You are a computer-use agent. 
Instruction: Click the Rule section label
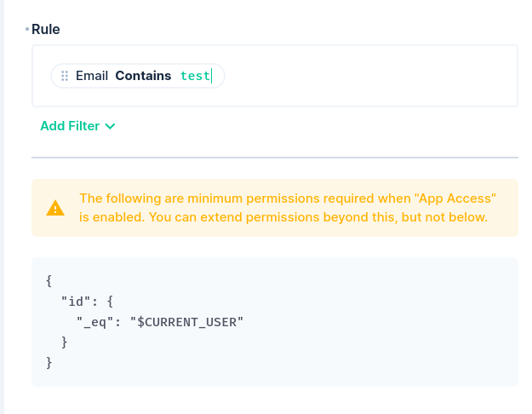point(45,30)
